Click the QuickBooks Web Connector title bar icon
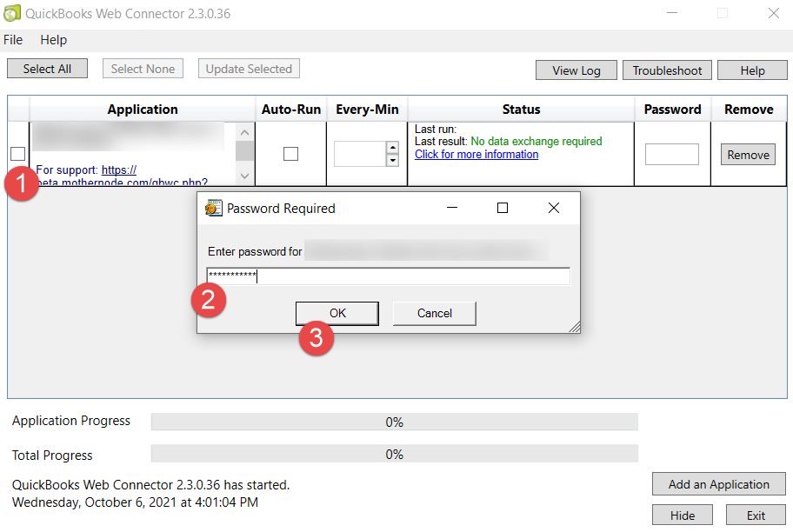The image size is (793, 532). (x=12, y=12)
